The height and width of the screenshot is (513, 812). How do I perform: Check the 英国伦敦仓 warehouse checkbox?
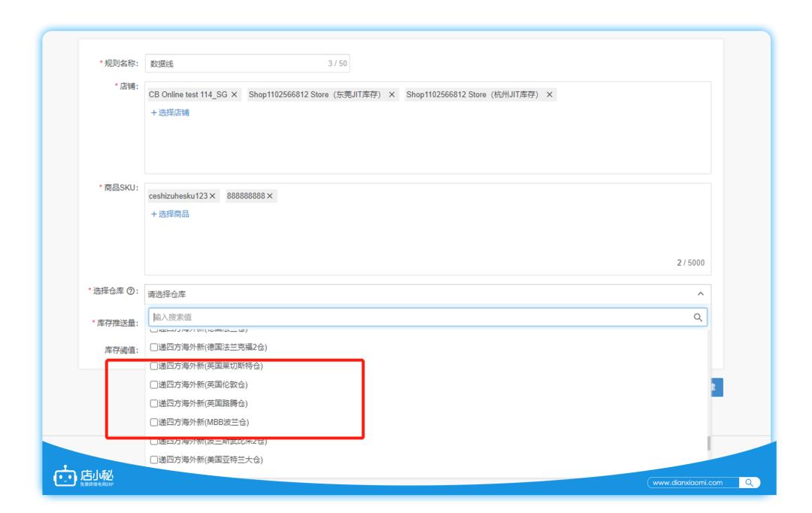click(x=154, y=385)
